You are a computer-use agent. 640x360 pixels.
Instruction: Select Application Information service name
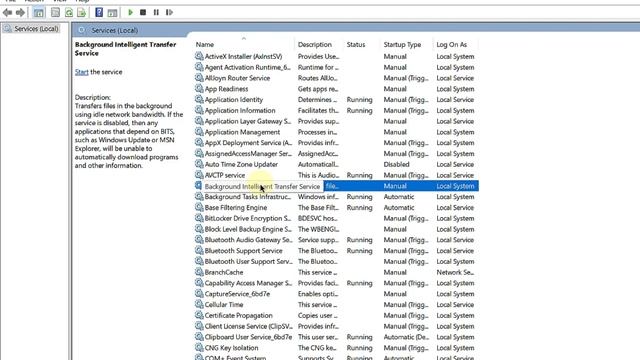(x=240, y=111)
